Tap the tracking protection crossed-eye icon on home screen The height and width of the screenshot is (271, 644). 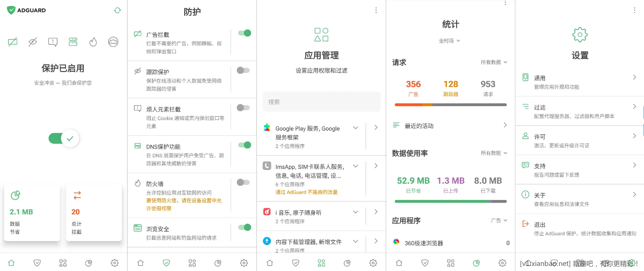tap(33, 42)
